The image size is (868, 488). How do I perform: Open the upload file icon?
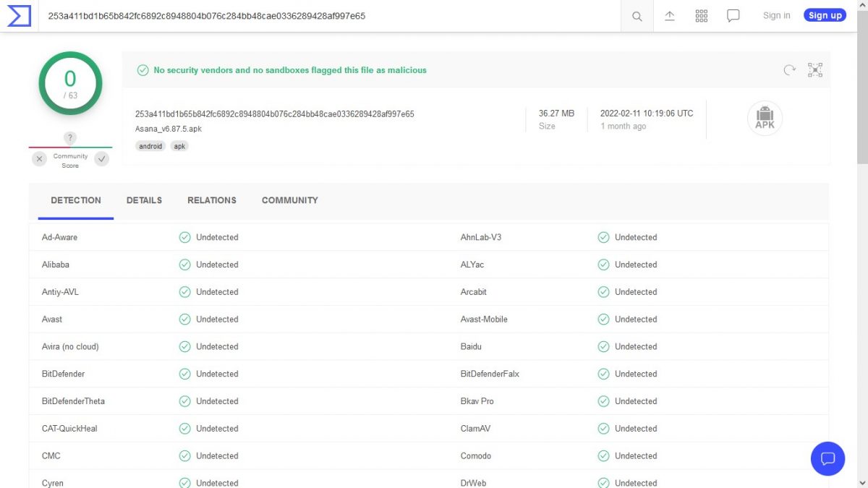pos(670,16)
